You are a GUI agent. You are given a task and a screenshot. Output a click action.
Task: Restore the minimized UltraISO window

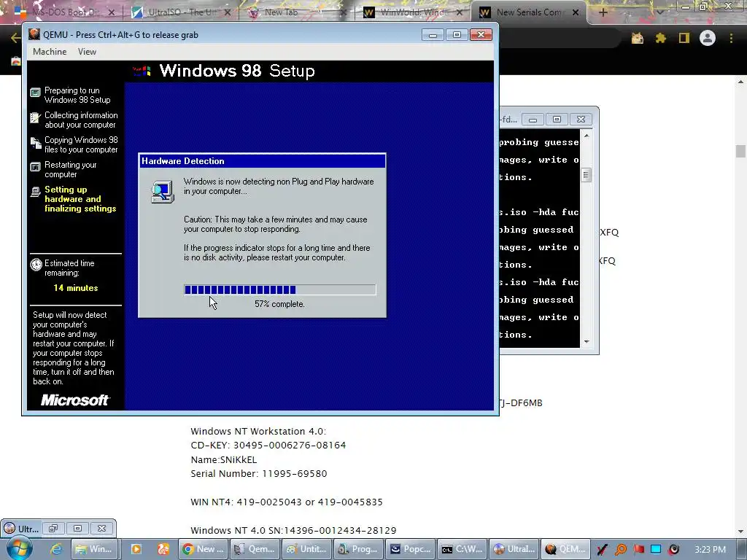(53, 529)
